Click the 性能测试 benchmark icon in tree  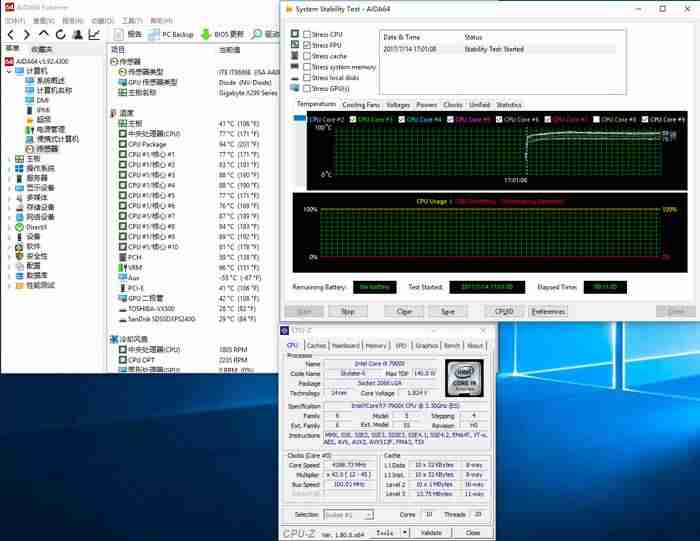point(20,286)
